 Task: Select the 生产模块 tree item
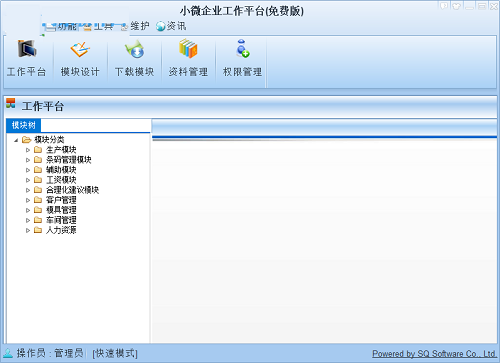(x=61, y=150)
